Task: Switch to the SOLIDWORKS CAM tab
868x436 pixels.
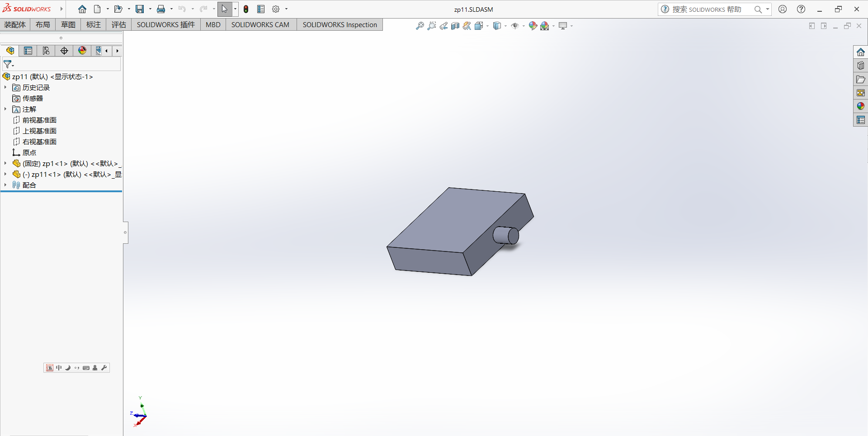Action: pyautogui.click(x=260, y=24)
